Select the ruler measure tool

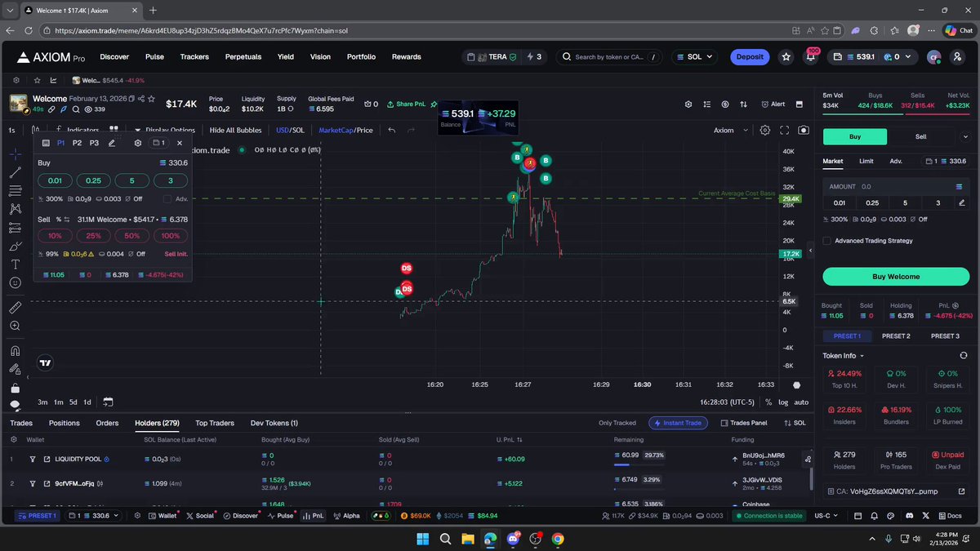pos(15,308)
